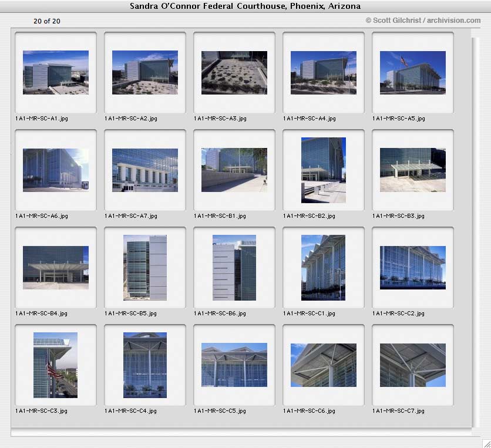Viewport: 491px width, 448px height.
Task: Click the filename label 1A1-MR-SC-A4.jpg
Action: 310,119
